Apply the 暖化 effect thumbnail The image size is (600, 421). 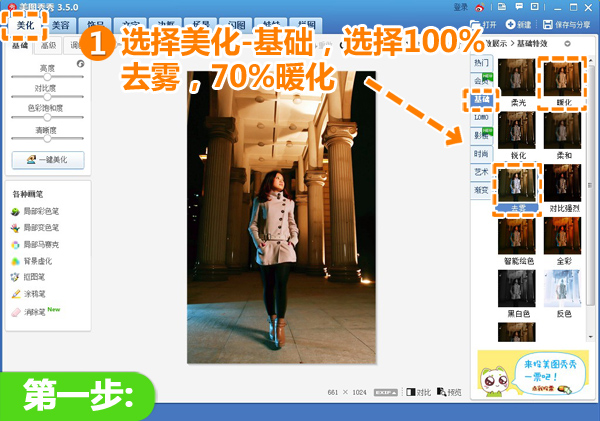point(562,79)
